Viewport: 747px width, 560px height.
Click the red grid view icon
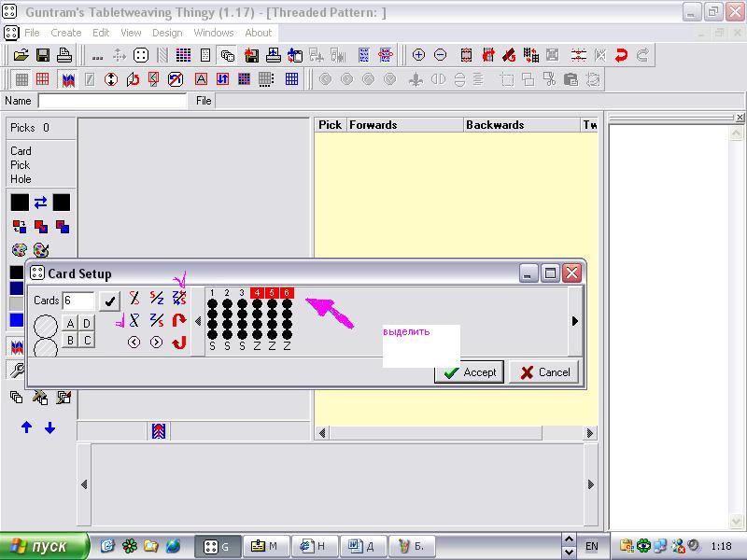43,79
